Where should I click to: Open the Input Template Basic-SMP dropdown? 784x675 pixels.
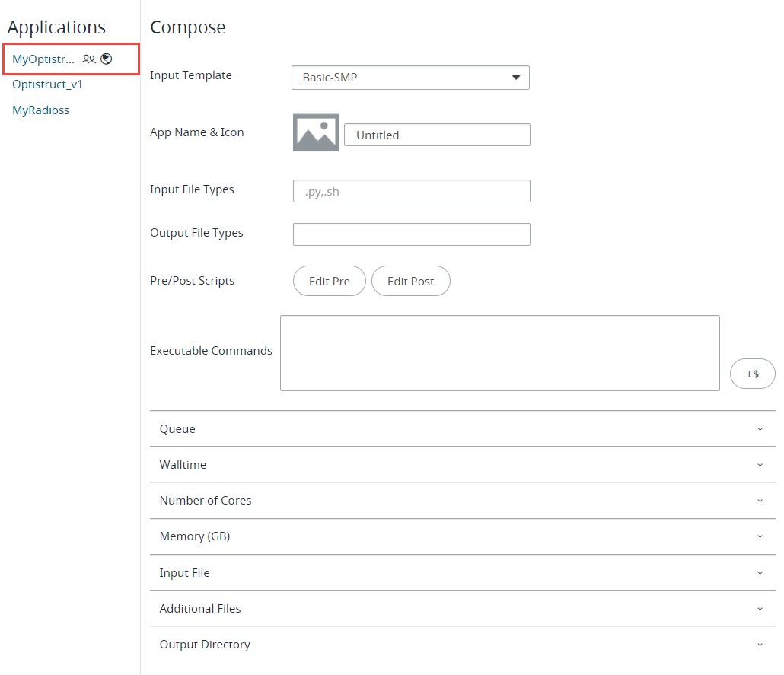pos(410,78)
